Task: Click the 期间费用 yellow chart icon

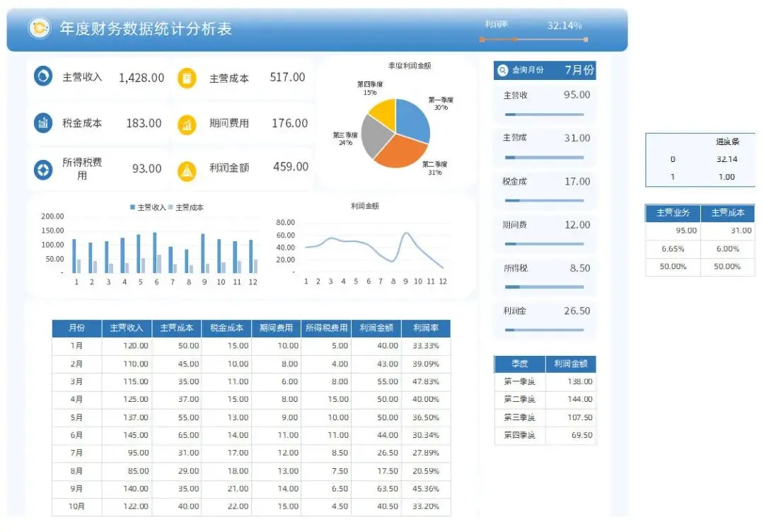Action: coord(187,125)
